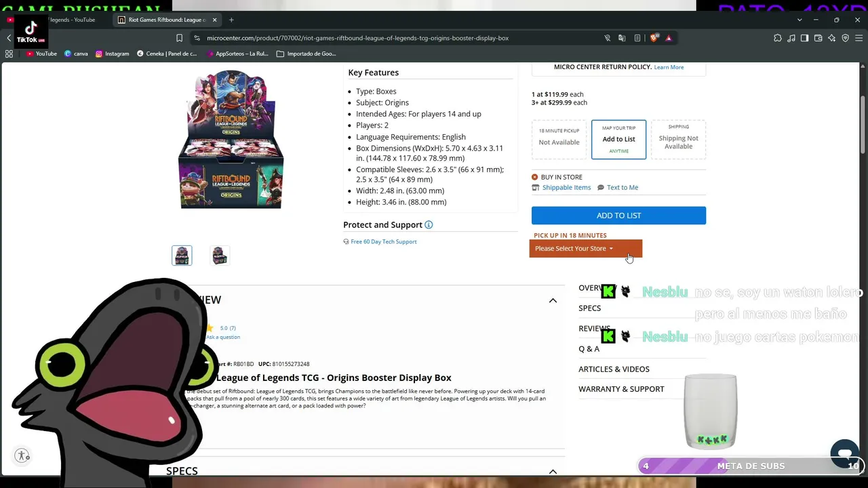Screen dimensions: 868x488
Task: Click the Shippable Items store icon
Action: pos(536,188)
